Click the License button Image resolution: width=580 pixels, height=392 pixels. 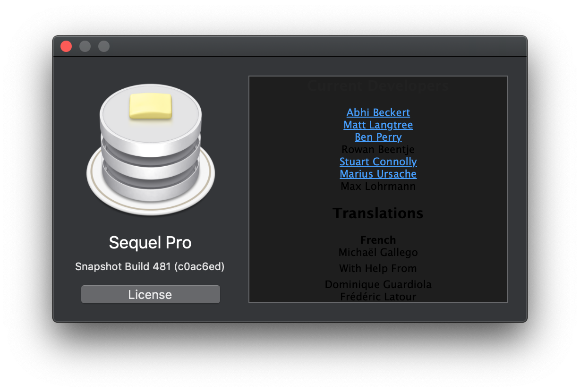point(150,294)
